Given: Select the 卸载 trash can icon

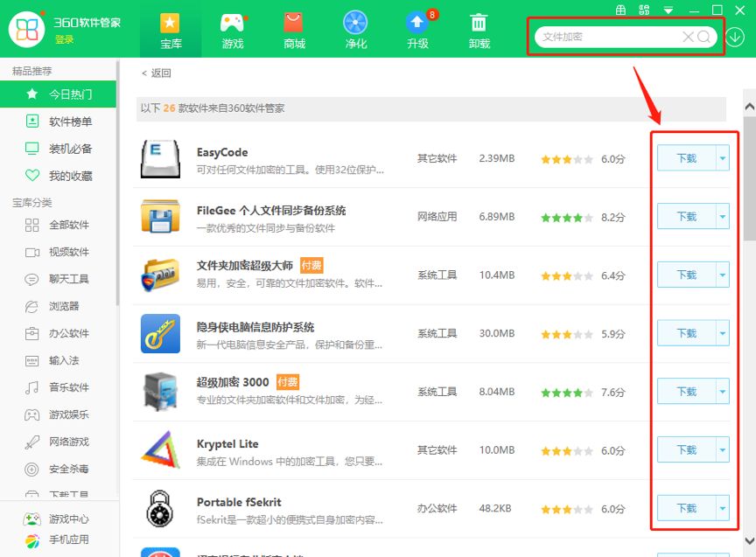Looking at the screenshot, I should [x=478, y=27].
